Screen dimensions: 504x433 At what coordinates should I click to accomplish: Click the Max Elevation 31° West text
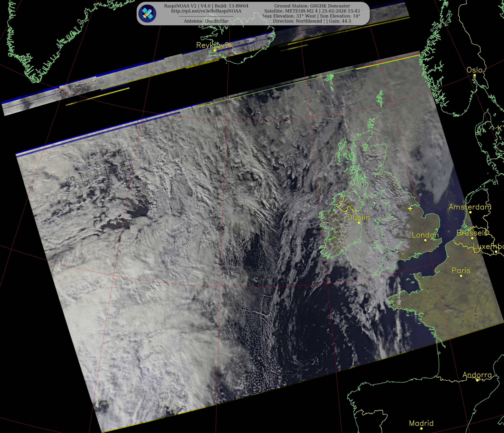[x=289, y=16]
